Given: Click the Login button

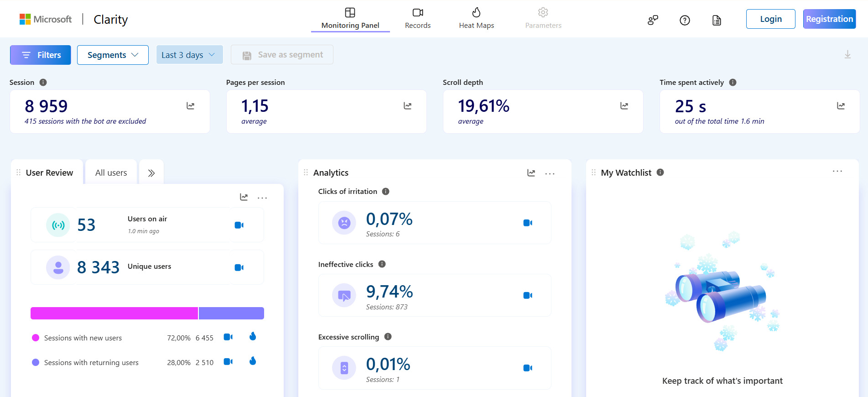Looking at the screenshot, I should (770, 19).
